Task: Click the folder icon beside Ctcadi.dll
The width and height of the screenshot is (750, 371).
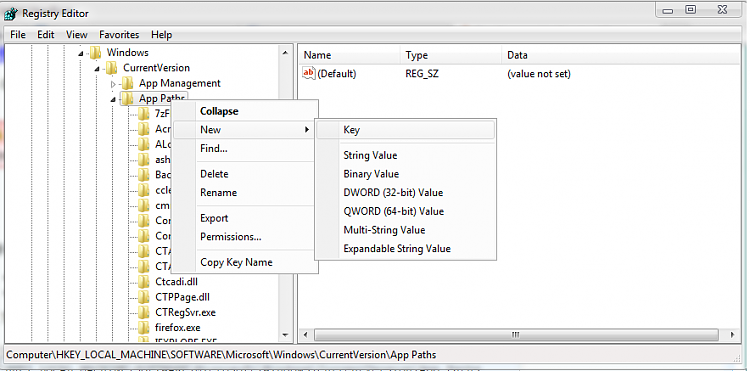Action: coord(143,282)
